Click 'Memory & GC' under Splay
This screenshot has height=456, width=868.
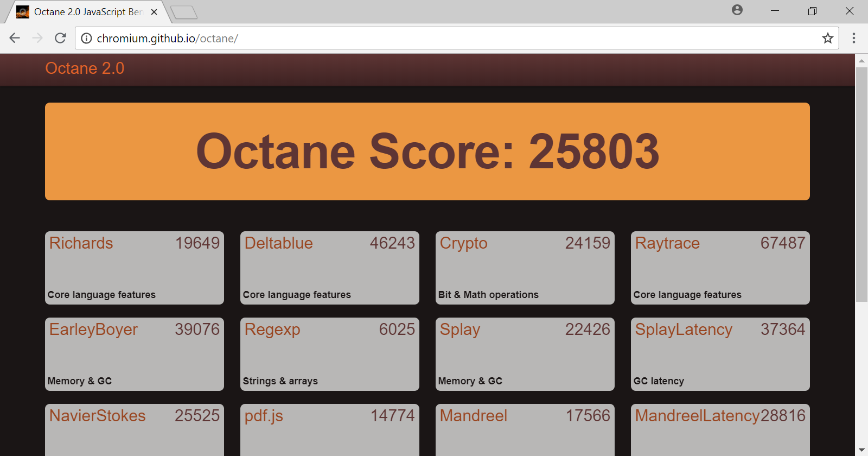point(470,381)
